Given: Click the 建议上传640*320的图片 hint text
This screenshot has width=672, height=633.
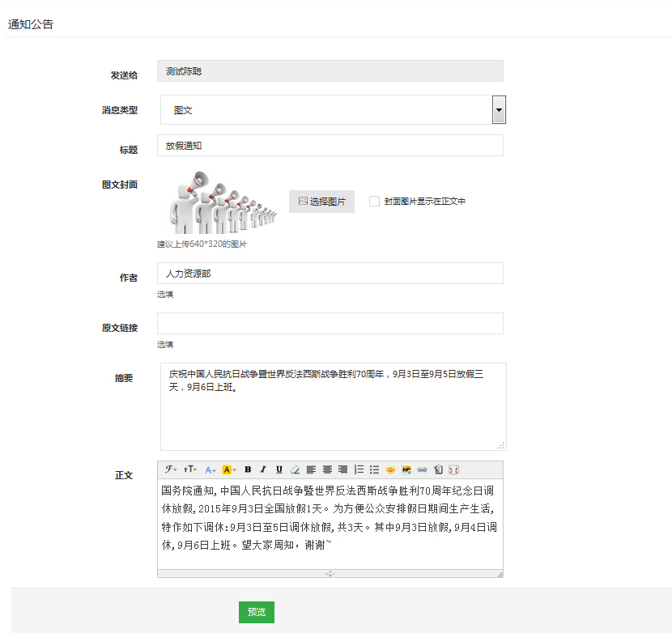Looking at the screenshot, I should coord(202,244).
